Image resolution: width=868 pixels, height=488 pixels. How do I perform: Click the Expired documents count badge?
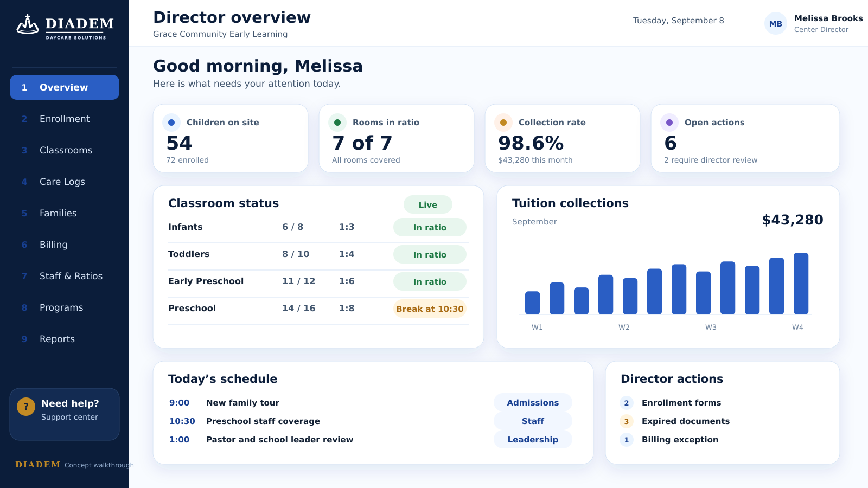[x=627, y=421]
